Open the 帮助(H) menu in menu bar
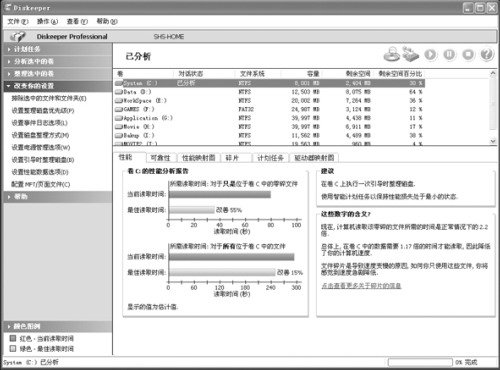Screen dimensions: 500x370 [107, 21]
